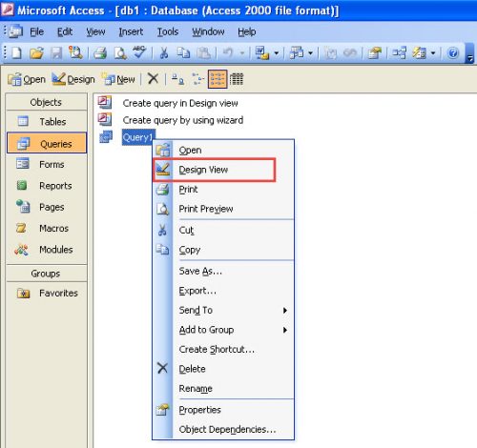Expand the toolbar options chevron
The width and height of the screenshot is (477, 448).
(469, 53)
